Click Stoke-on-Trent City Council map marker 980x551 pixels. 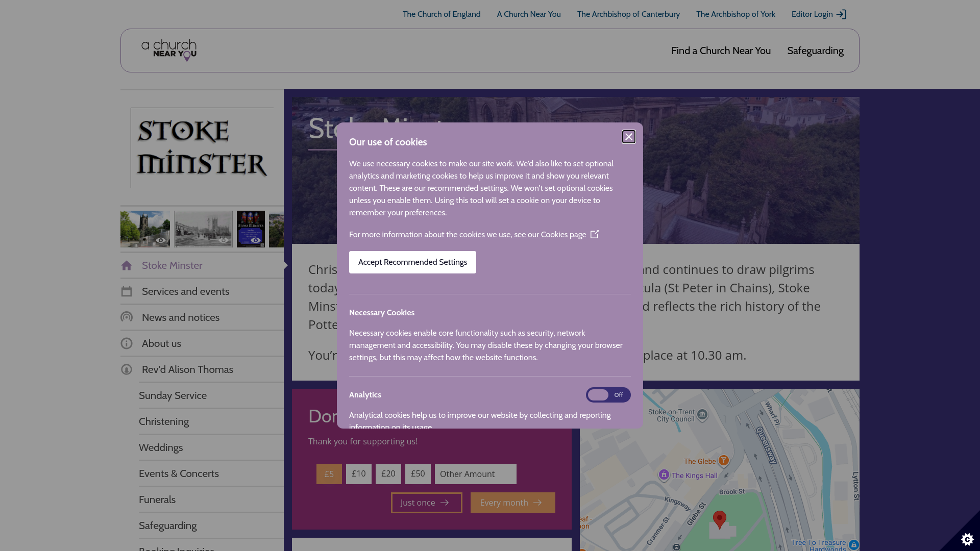702,414
